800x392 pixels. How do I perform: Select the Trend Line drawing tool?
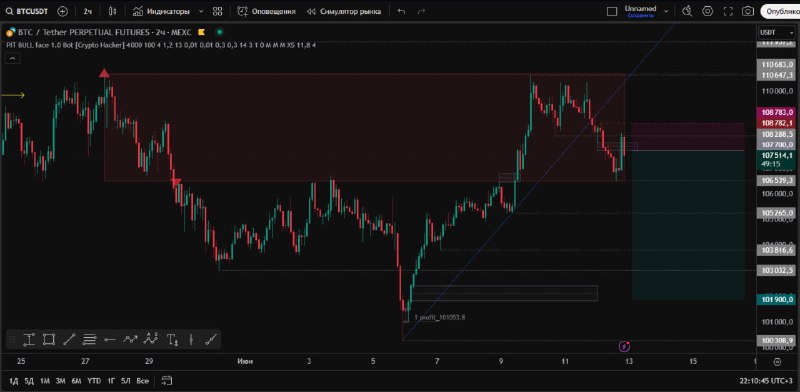pos(69,339)
